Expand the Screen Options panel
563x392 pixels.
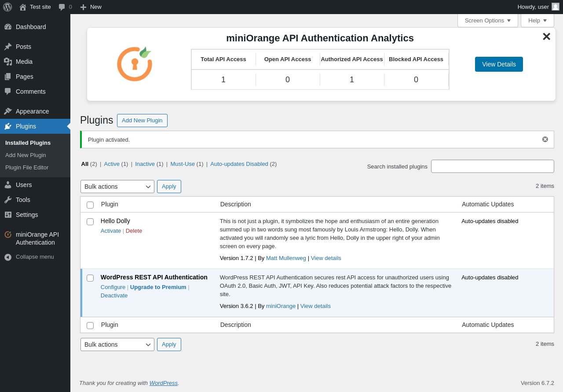click(x=487, y=21)
